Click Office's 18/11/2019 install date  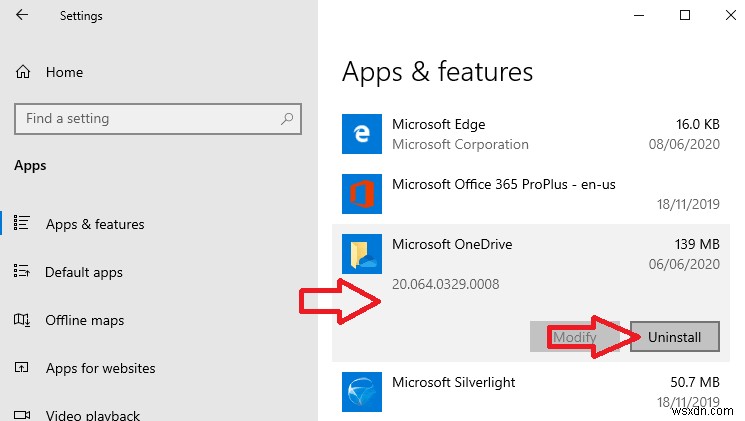point(688,204)
